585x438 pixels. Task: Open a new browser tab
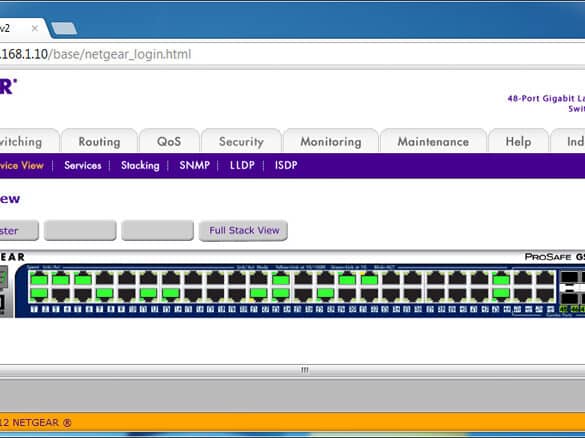tap(64, 29)
